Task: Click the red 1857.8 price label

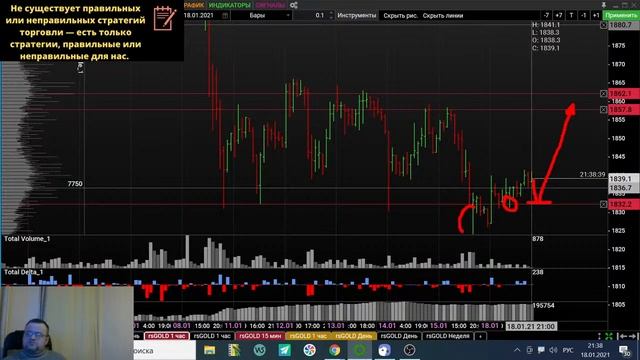Action: pos(624,110)
